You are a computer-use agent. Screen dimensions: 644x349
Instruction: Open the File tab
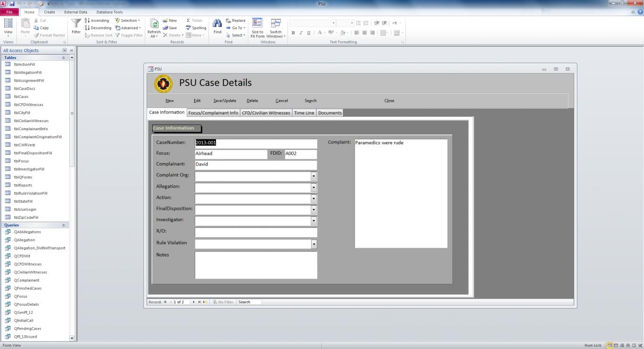pyautogui.click(x=9, y=12)
